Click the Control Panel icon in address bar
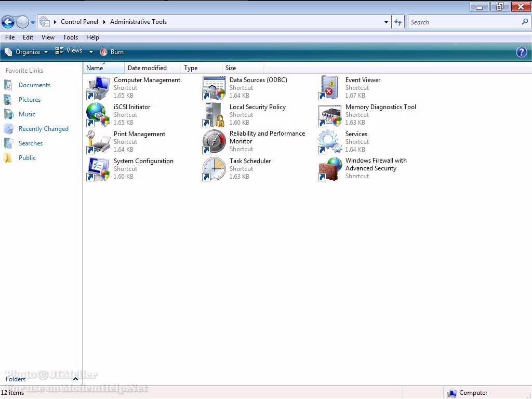Screen dimensions: 532x399 [x=45, y=22]
